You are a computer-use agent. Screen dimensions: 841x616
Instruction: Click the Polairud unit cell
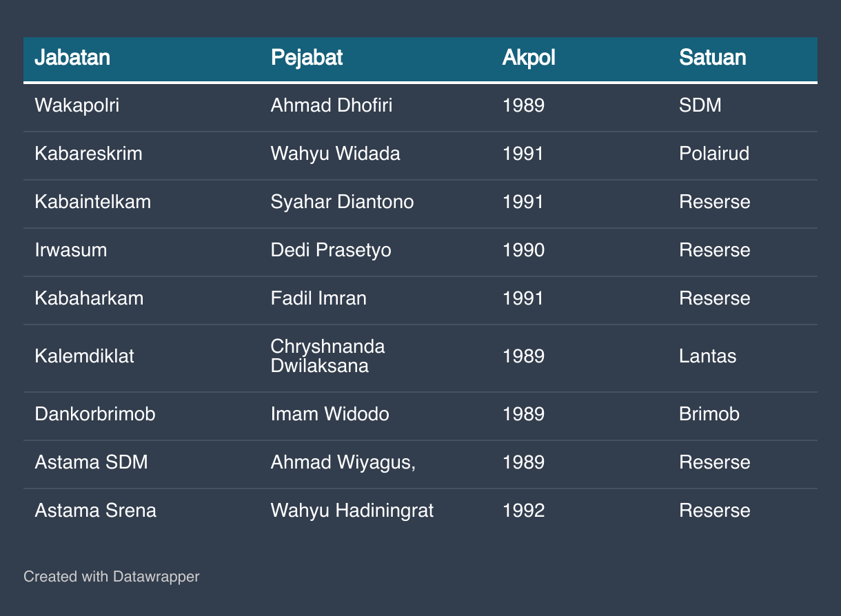click(713, 153)
